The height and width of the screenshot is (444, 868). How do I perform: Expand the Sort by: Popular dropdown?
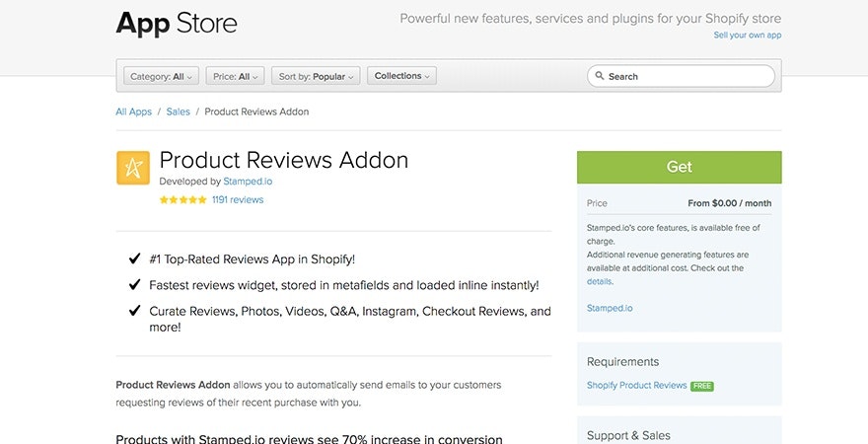316,76
